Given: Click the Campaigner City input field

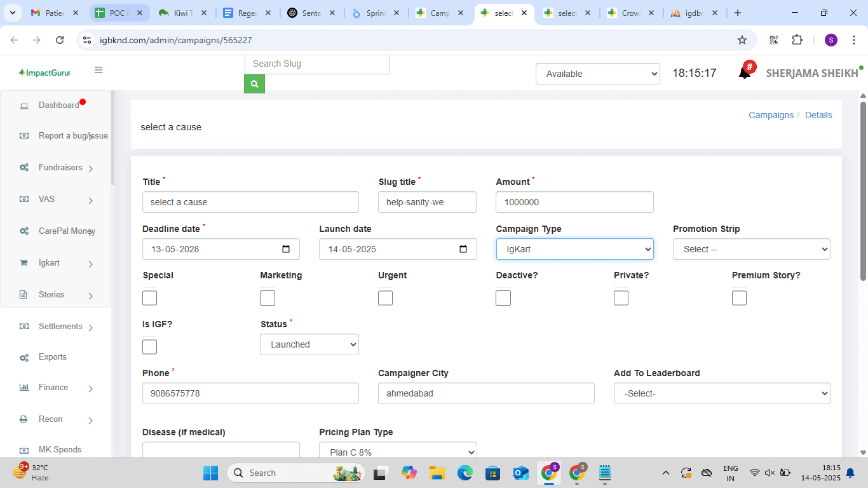Looking at the screenshot, I should [x=486, y=393].
